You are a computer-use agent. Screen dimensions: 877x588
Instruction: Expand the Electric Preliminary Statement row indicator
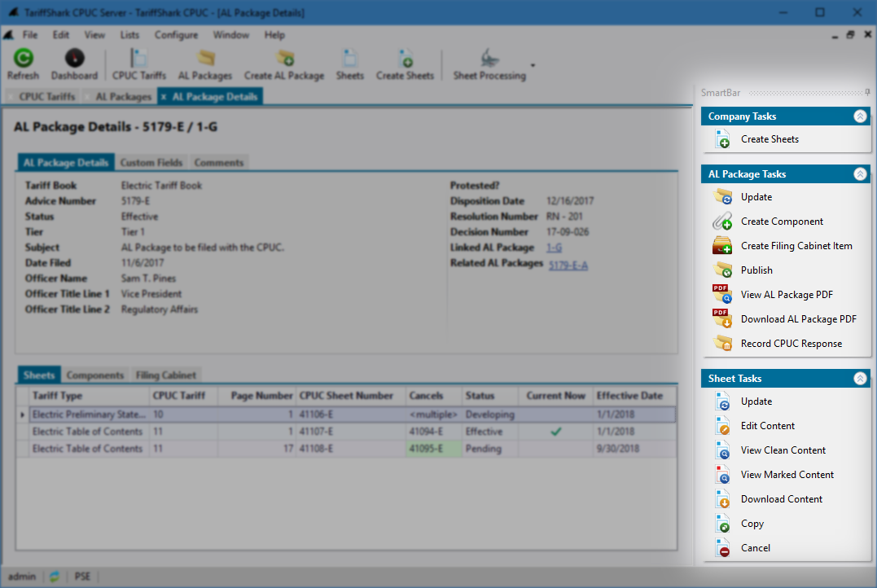22,415
